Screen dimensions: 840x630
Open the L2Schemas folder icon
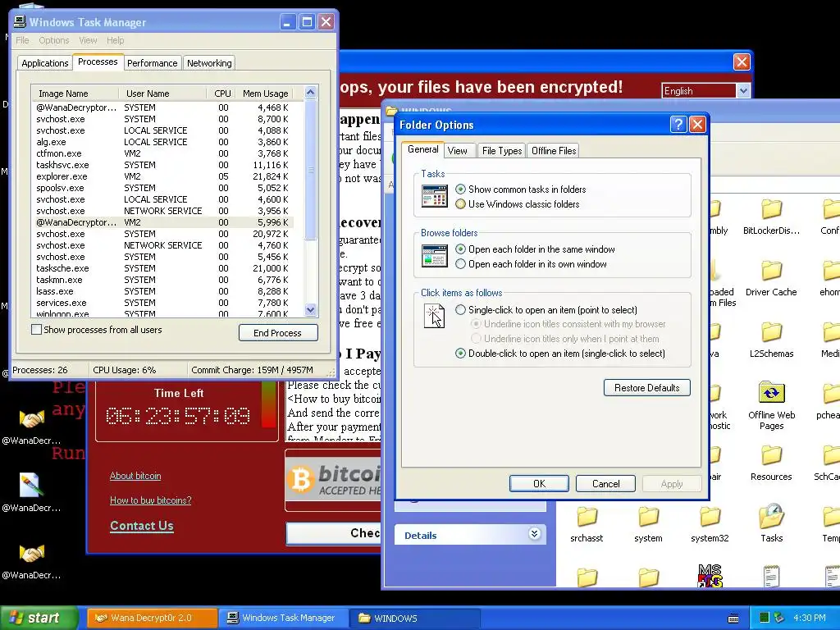point(771,332)
